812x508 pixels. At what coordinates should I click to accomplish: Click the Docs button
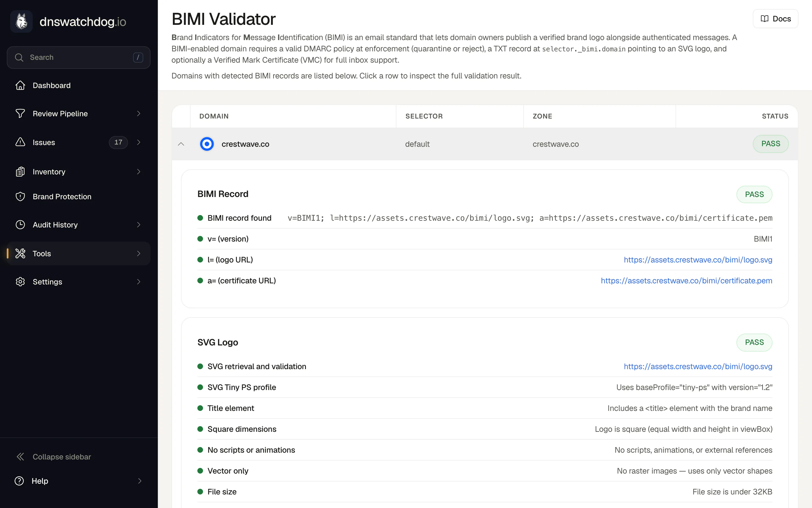pyautogui.click(x=775, y=19)
